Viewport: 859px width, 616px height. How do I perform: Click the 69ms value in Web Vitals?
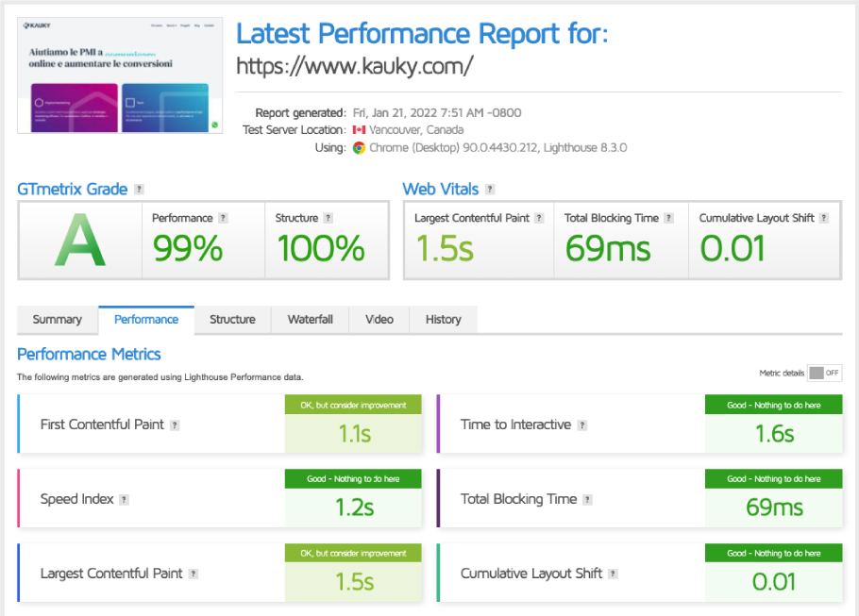[608, 249]
